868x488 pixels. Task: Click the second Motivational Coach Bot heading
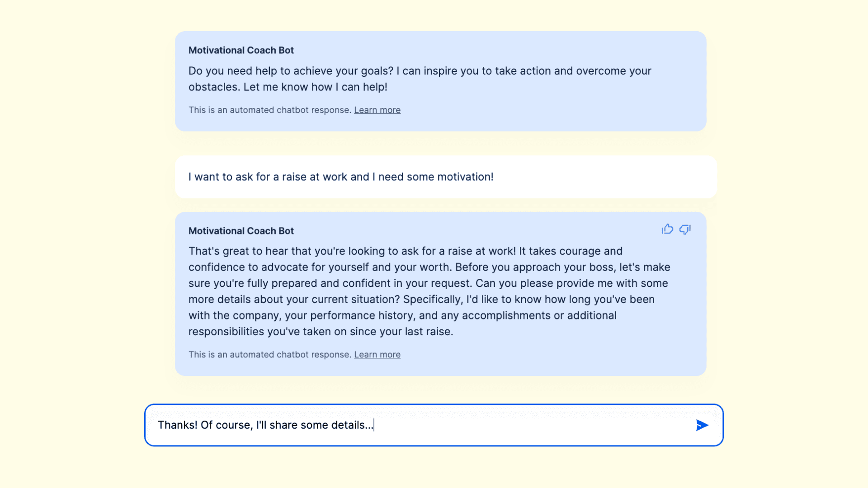(x=241, y=231)
